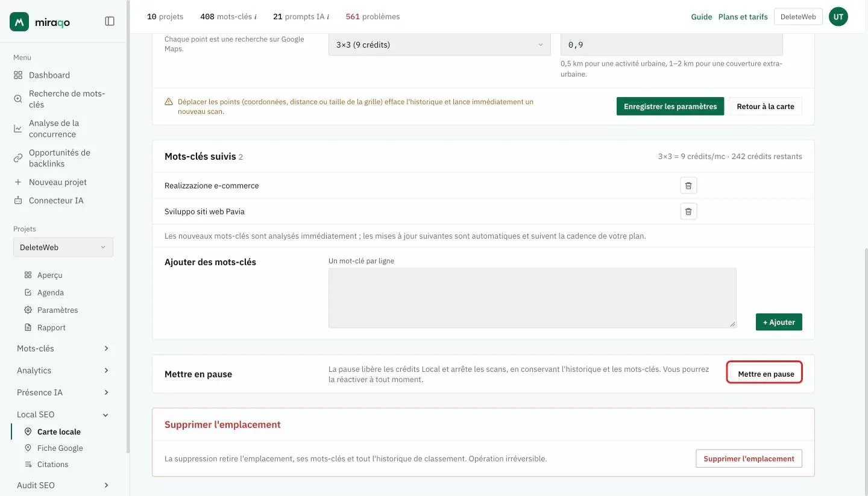
Task: Delete keyword Sviluppo siti web Pavia
Action: tap(688, 212)
